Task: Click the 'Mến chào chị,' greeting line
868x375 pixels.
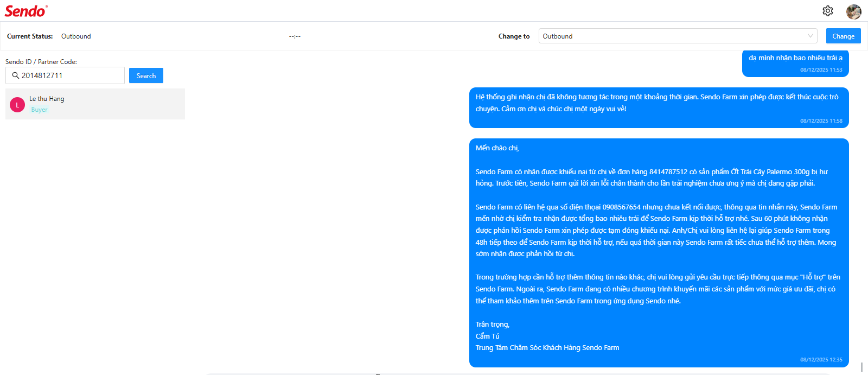Action: coord(497,148)
